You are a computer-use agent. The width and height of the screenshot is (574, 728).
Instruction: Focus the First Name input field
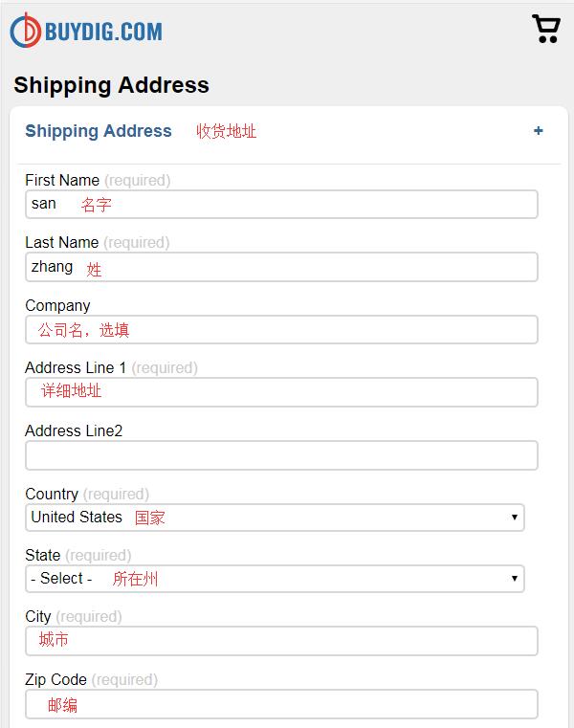281,205
